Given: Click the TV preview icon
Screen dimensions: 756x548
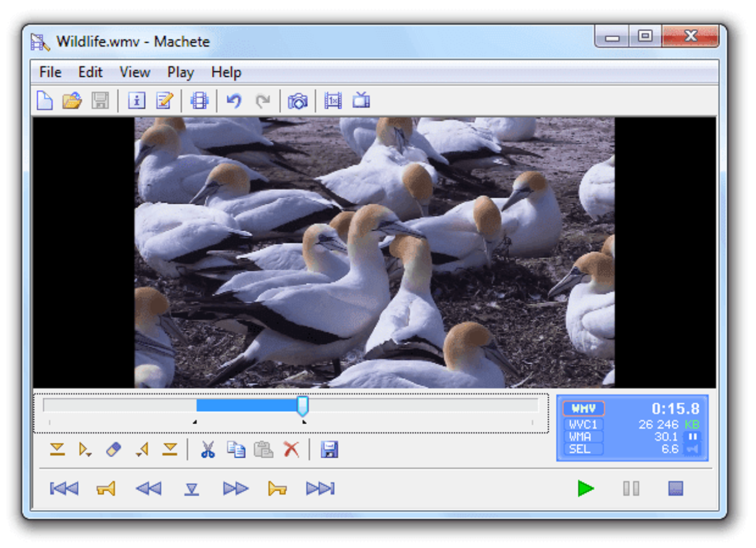Looking at the screenshot, I should (x=361, y=101).
